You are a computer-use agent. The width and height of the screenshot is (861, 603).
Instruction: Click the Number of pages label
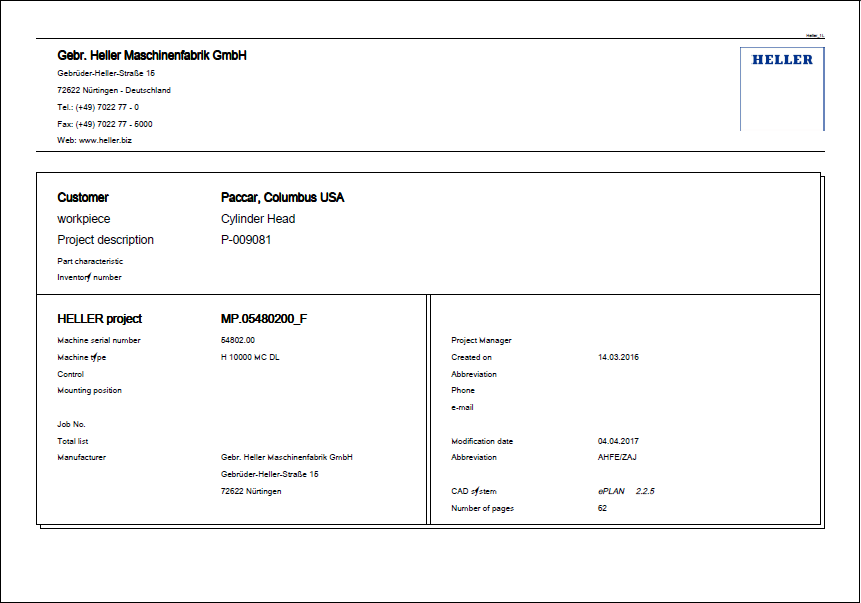482,509
